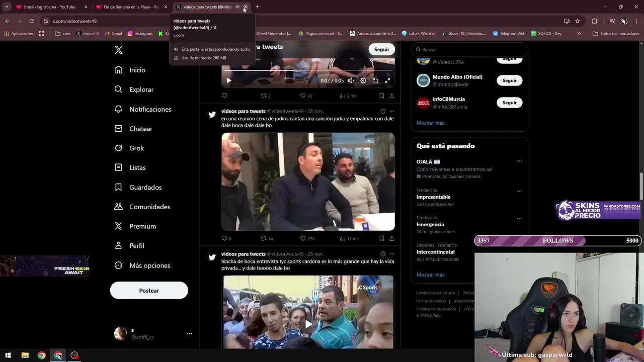This screenshot has width=644, height=362.
Task: Switch to Fin de Semana en la Playa tab
Action: click(x=131, y=7)
